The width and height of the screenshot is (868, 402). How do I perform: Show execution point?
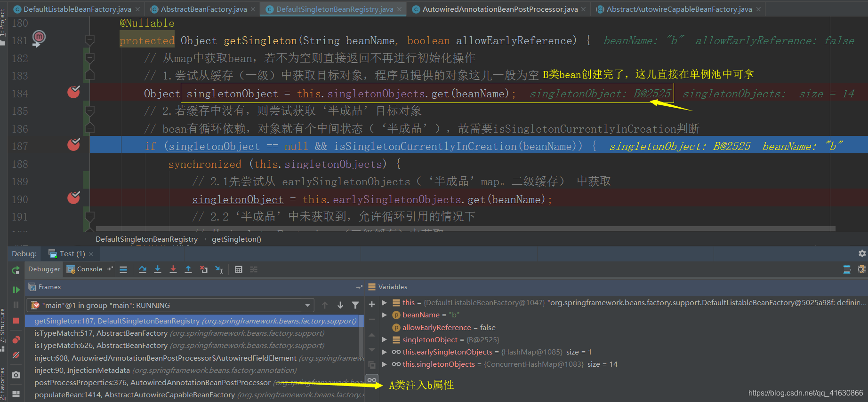pyautogui.click(x=123, y=269)
